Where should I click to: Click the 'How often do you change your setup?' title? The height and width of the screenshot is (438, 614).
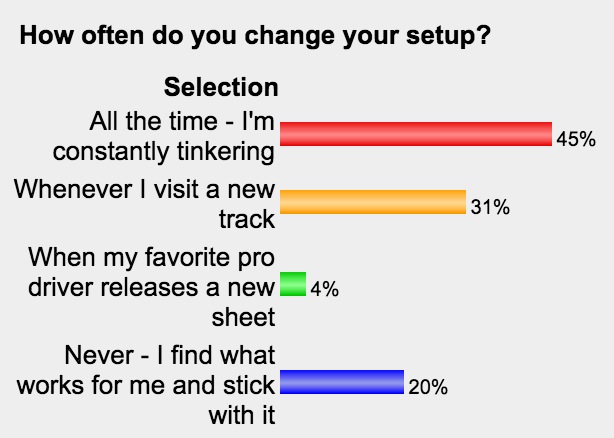(x=255, y=35)
